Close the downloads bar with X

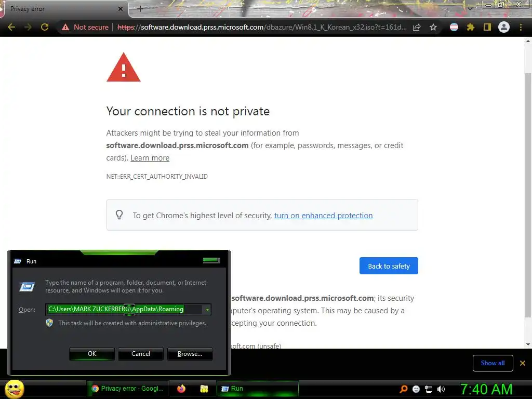click(x=523, y=363)
